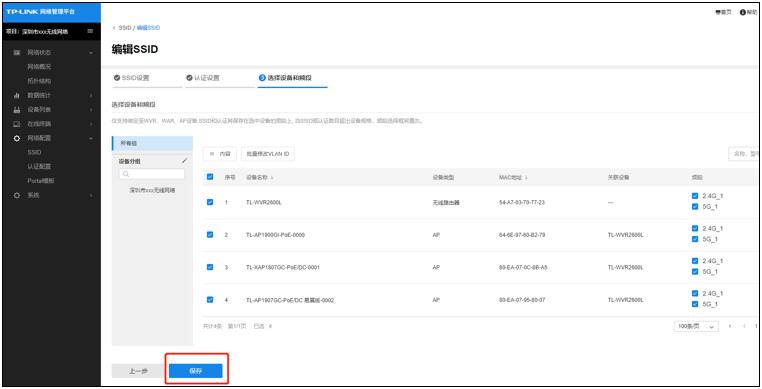Click the hamburger icon beside the project name

(x=90, y=31)
